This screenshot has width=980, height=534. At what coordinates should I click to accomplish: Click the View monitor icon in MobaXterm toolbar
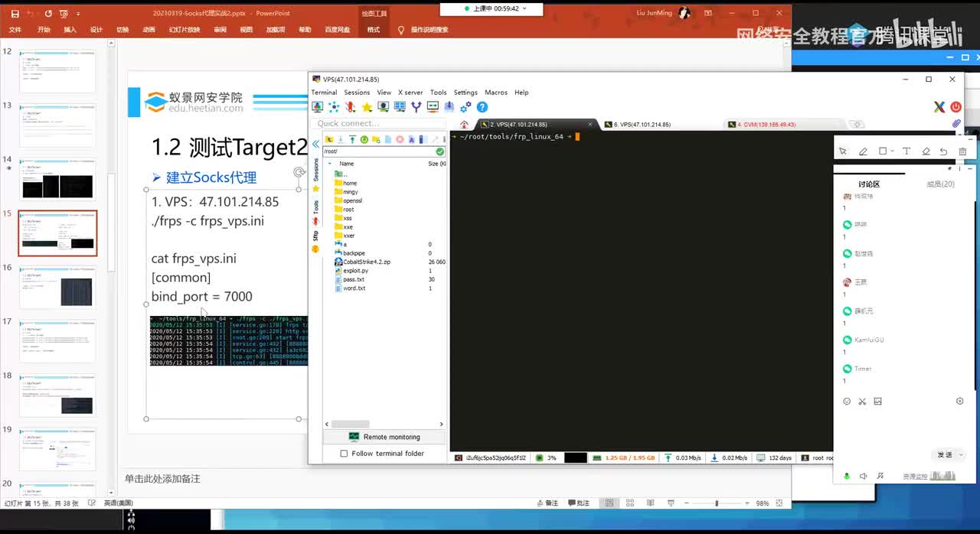383,107
